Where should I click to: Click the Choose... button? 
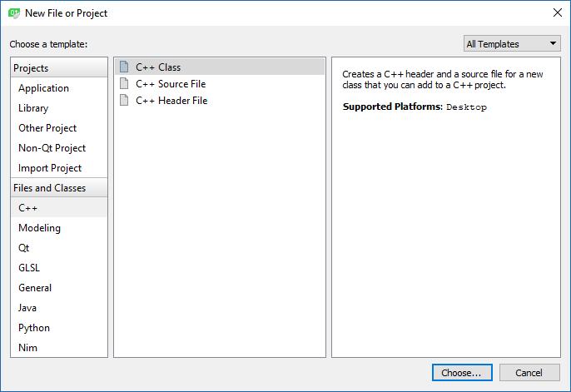[462, 373]
